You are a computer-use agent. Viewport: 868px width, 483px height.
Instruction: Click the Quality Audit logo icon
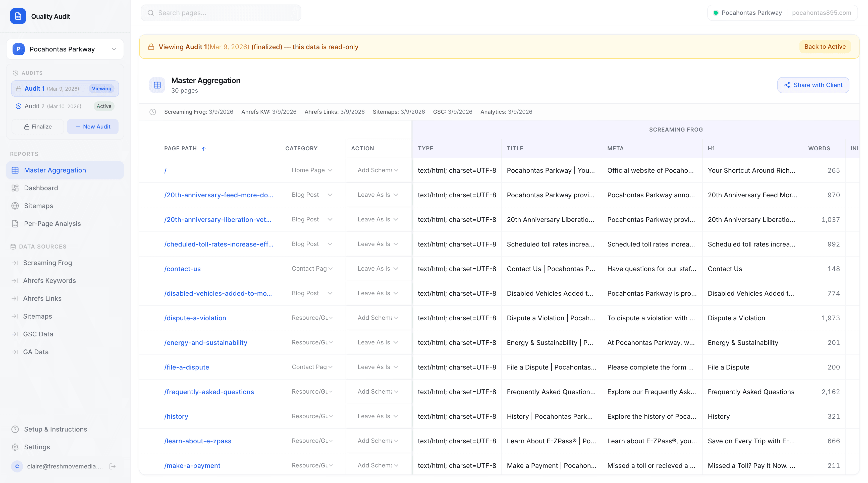click(18, 16)
